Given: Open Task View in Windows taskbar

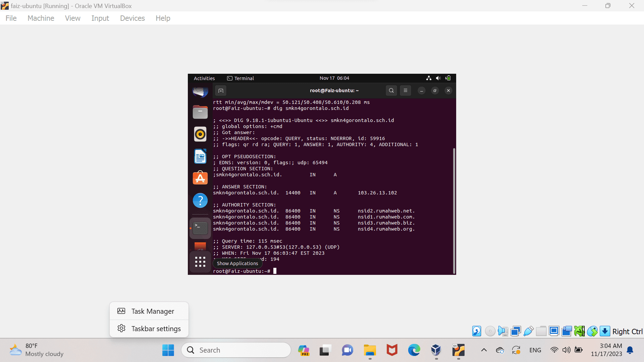Looking at the screenshot, I should click(325, 350).
